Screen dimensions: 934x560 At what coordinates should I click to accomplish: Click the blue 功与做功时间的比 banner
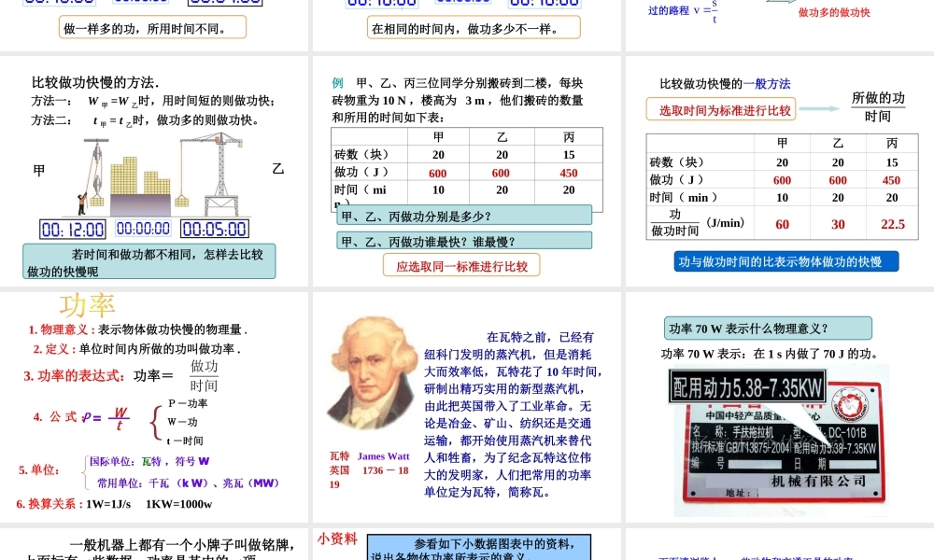coord(786,261)
